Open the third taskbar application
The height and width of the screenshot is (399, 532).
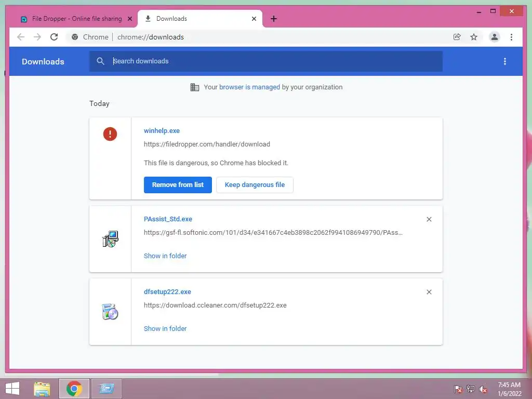[x=107, y=389]
